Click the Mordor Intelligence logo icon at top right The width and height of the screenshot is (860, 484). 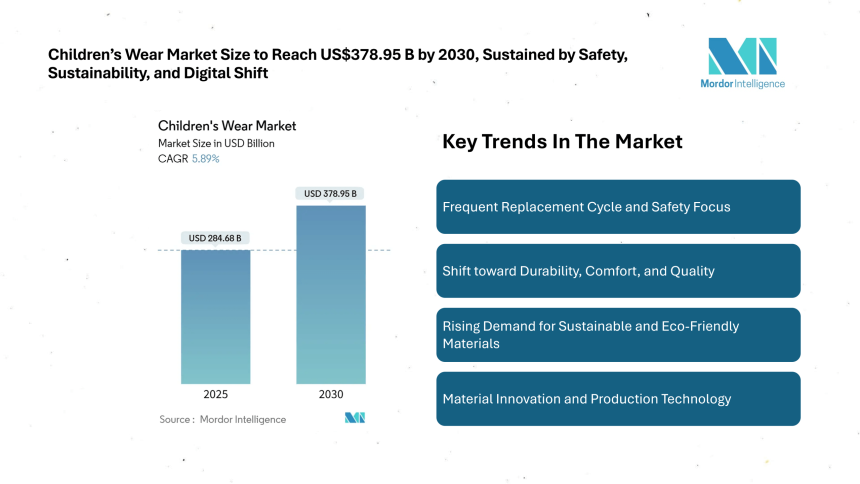coord(742,55)
